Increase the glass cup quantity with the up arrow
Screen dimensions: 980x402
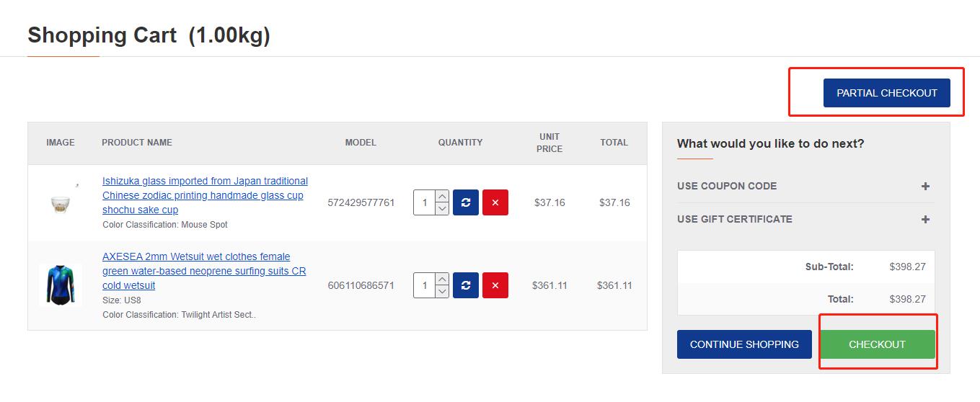(442, 197)
